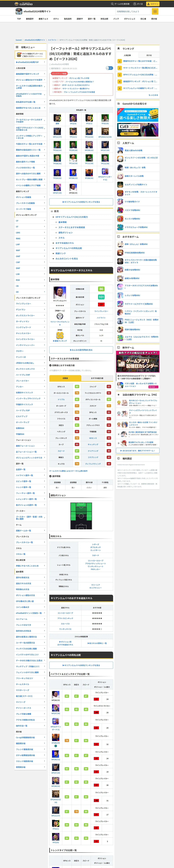Image resolution: width=174 pixels, height=868 pixels.
Task: Click キリアンエムバペの同名ランキングを見る button under card grid
Action: 81,202
